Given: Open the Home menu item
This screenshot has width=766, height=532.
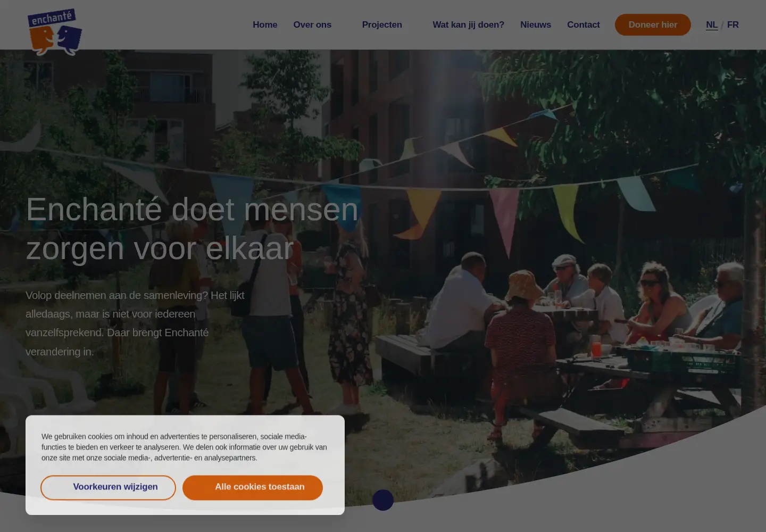Looking at the screenshot, I should tap(265, 24).
